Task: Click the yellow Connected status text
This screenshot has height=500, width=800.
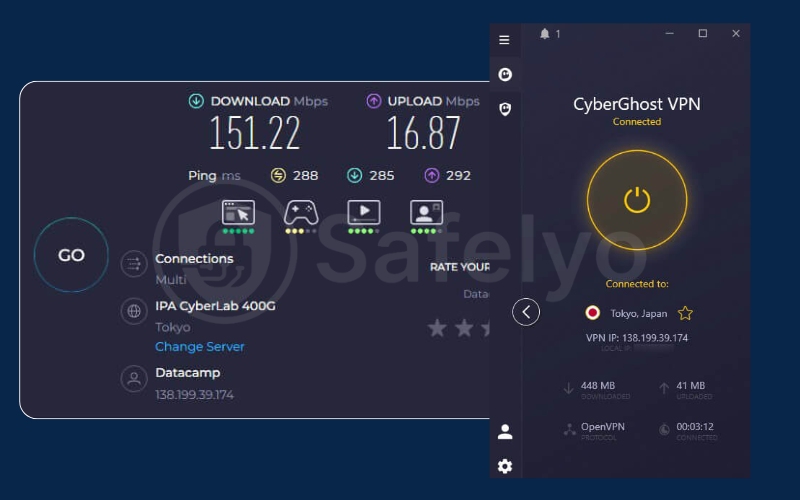Action: click(x=637, y=122)
